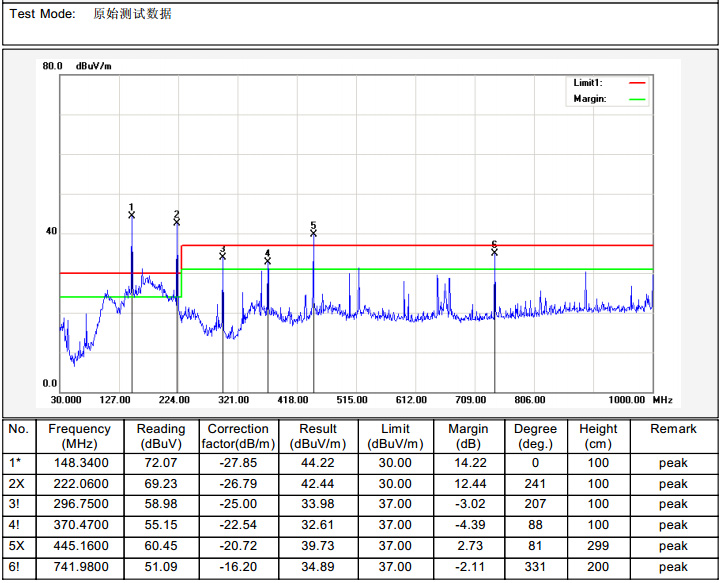This screenshot has height=583, width=724.
Task: Click peak marker 1 on the spectrum
Action: click(x=132, y=214)
